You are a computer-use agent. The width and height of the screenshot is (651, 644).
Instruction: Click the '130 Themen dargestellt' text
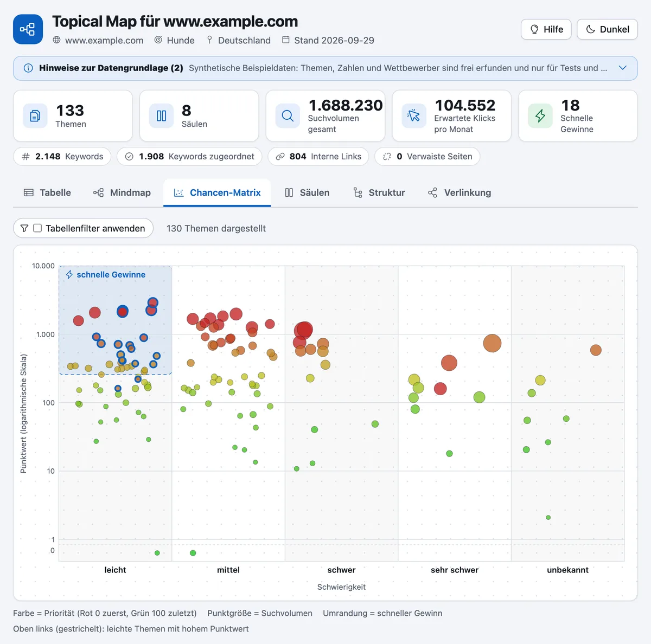coord(216,228)
